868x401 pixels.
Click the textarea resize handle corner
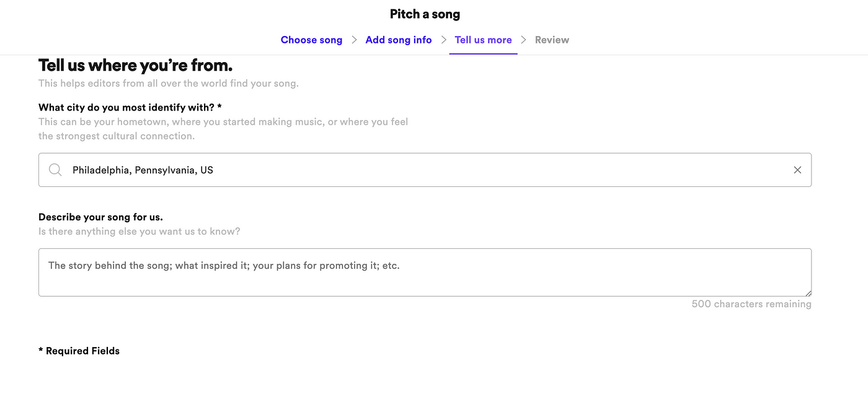point(808,292)
